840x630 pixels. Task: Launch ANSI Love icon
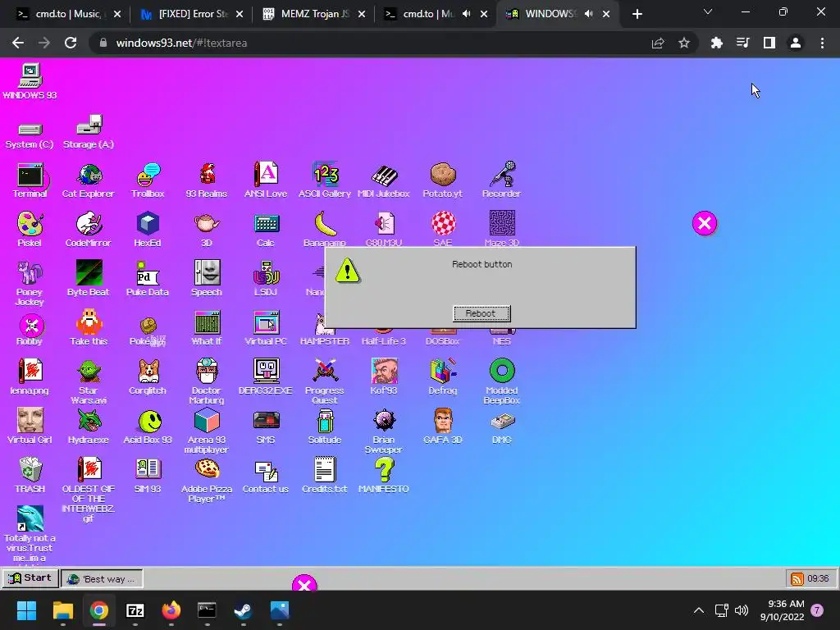[266, 175]
